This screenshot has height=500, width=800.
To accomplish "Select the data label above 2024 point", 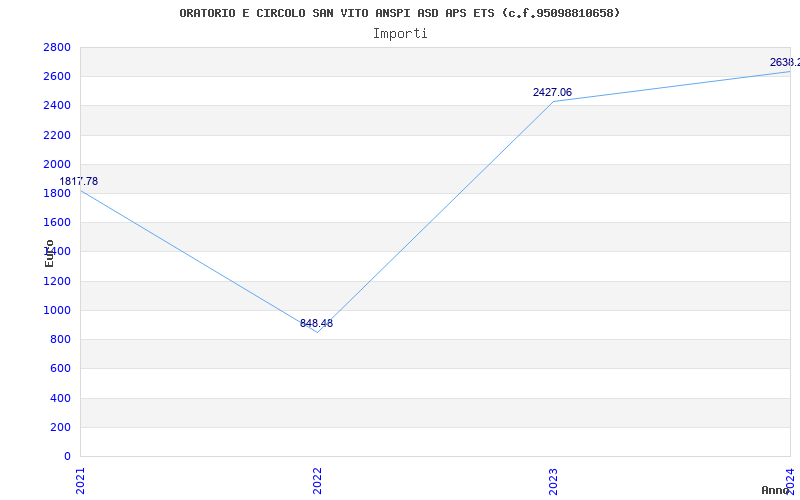I will coord(785,62).
